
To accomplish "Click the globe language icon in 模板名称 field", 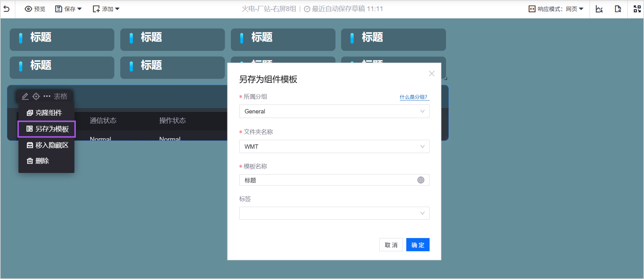I will [421, 180].
